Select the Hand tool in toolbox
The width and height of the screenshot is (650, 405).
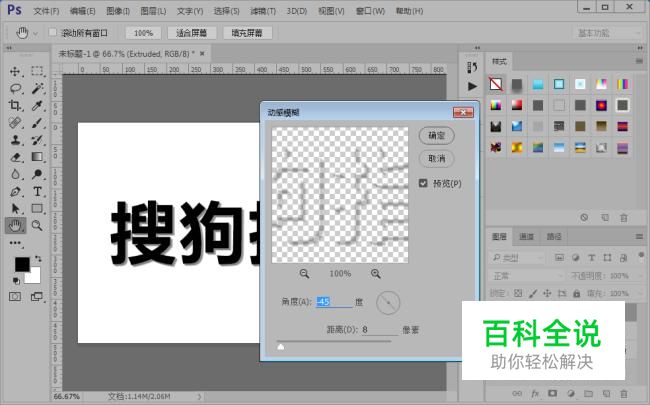[15, 226]
